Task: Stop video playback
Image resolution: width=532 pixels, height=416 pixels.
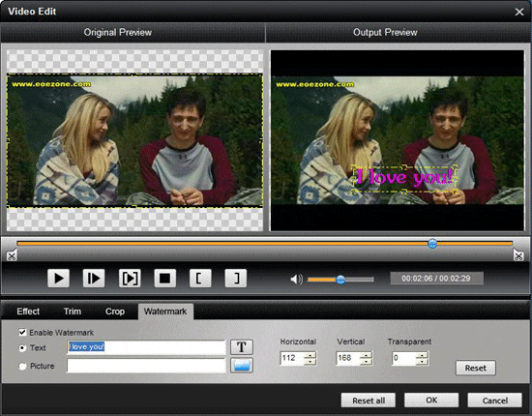Action: [x=164, y=279]
